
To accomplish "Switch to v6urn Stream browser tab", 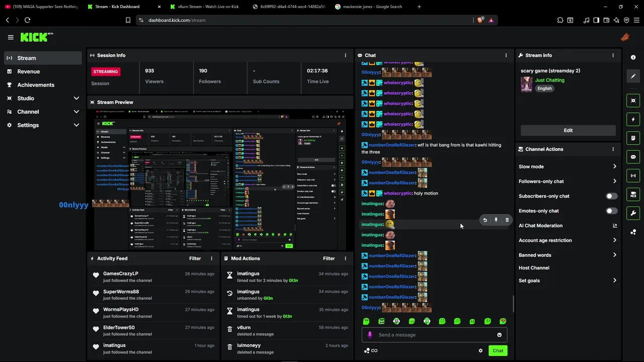I will coord(208,7).
